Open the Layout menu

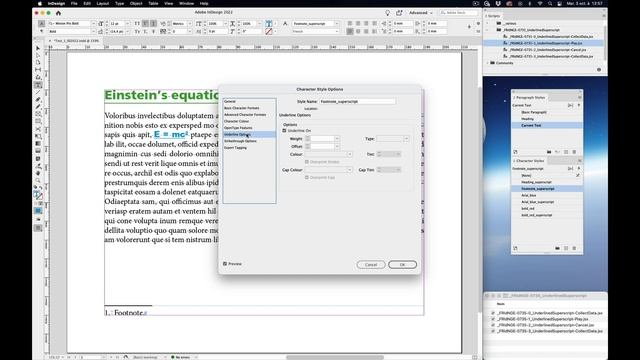point(102,3)
